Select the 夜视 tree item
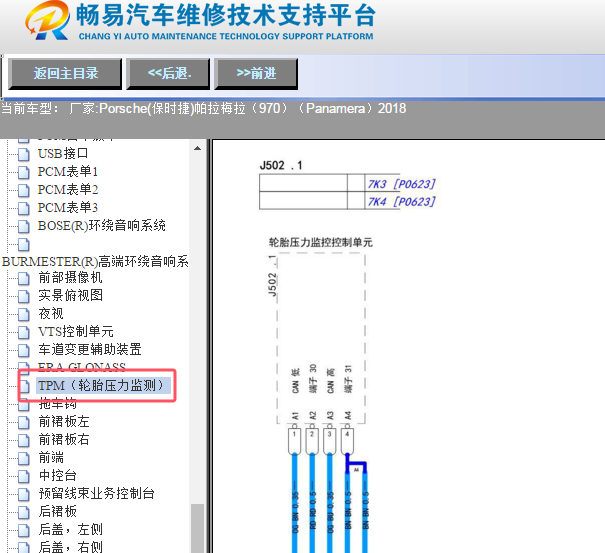Viewport: 605px width, 553px height. (x=51, y=313)
